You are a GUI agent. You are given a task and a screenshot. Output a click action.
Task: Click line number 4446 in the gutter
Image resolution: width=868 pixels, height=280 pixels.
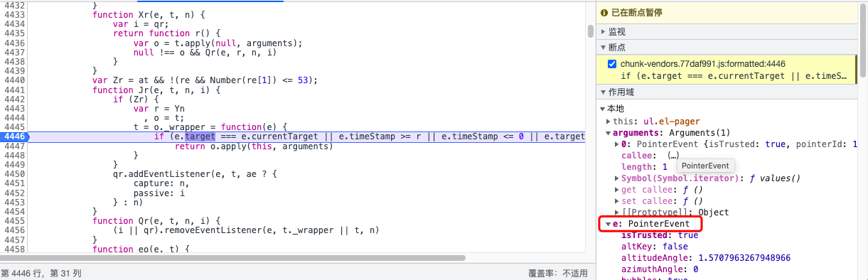click(15, 136)
